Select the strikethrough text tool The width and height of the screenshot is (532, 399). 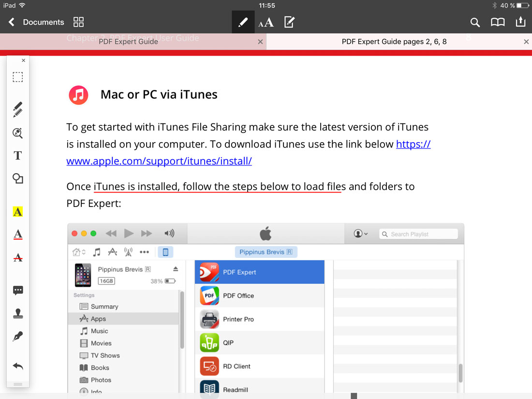click(17, 257)
